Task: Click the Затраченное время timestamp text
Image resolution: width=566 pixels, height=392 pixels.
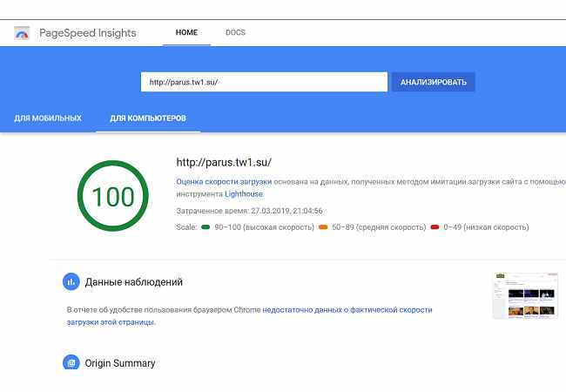Action: 249,211
